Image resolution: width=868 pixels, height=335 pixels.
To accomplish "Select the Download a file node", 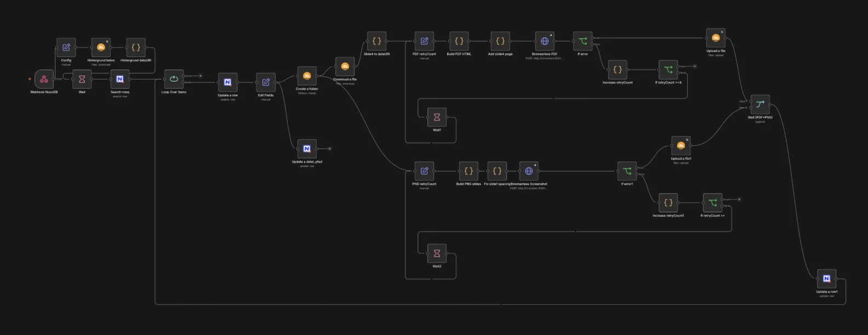I will [345, 67].
